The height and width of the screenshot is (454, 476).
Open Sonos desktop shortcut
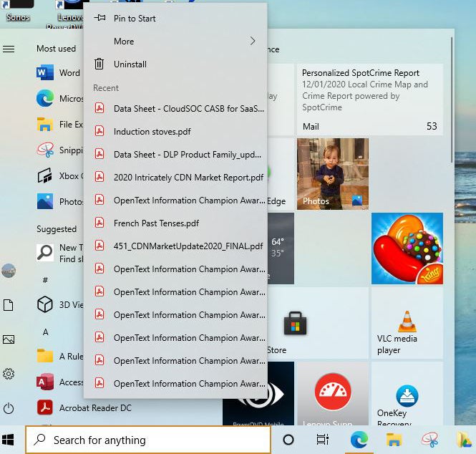coord(18,11)
